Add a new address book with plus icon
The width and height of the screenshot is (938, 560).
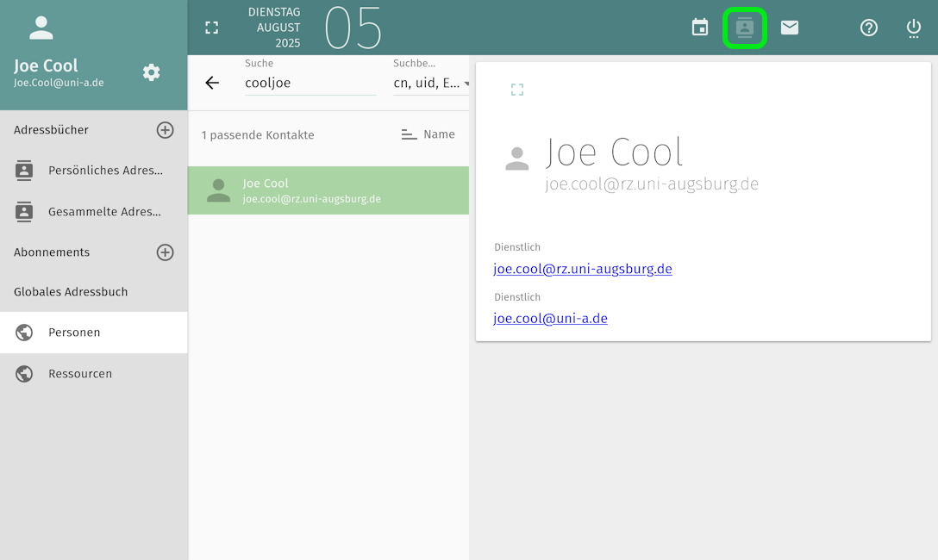(165, 130)
